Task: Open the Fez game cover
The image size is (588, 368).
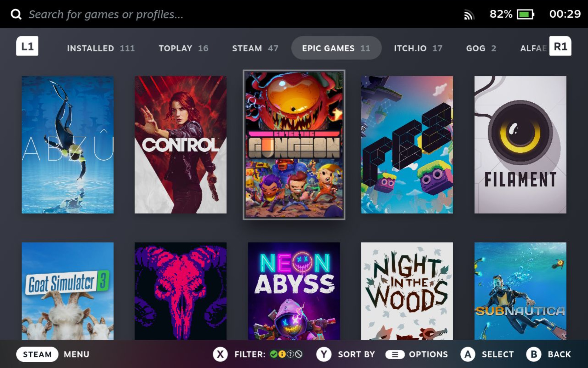Action: pos(407,145)
